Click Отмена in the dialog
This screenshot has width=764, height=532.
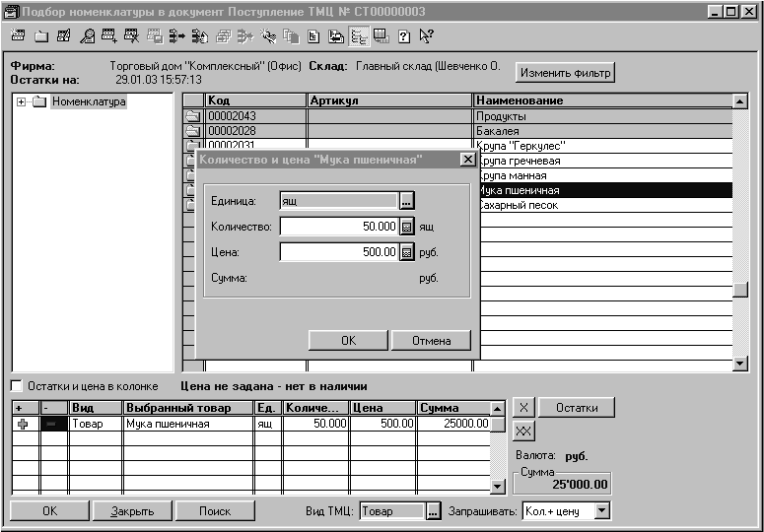click(431, 340)
